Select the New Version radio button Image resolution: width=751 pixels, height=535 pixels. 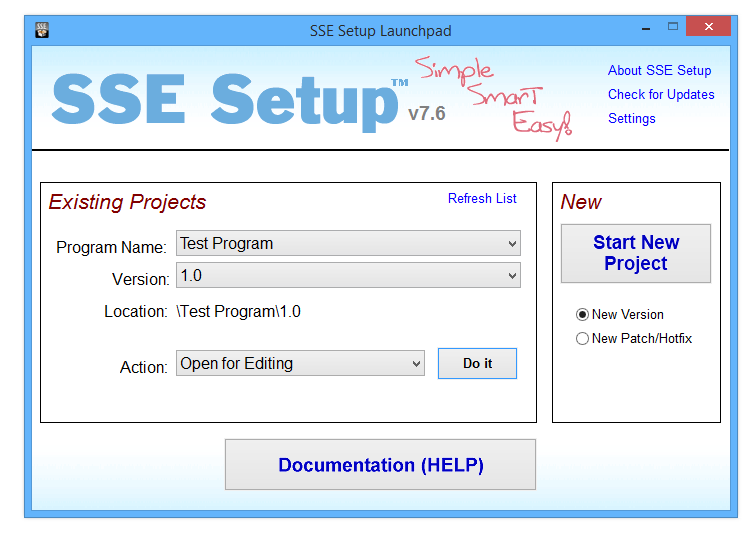click(620, 315)
